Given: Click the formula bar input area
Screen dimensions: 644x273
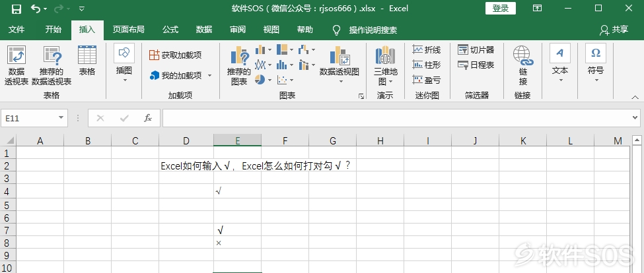Looking at the screenshot, I should [x=396, y=118].
